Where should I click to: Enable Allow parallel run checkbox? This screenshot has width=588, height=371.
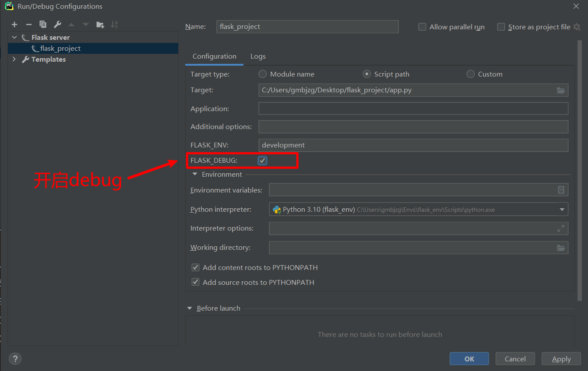tap(423, 27)
